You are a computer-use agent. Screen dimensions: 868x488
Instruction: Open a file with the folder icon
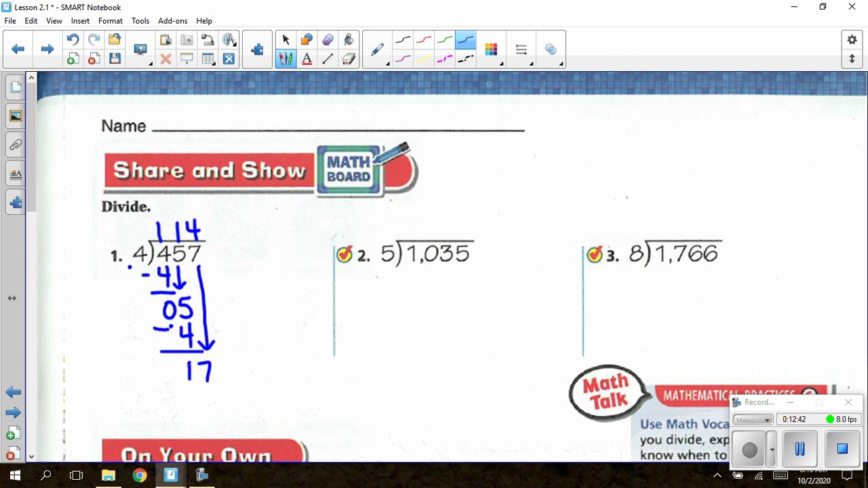tap(115, 40)
